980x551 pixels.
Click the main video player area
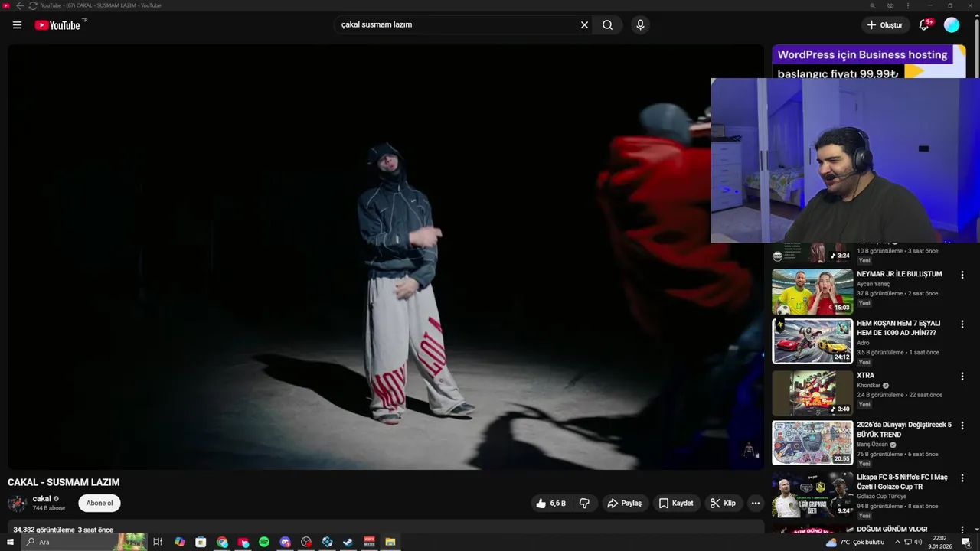pyautogui.click(x=386, y=256)
